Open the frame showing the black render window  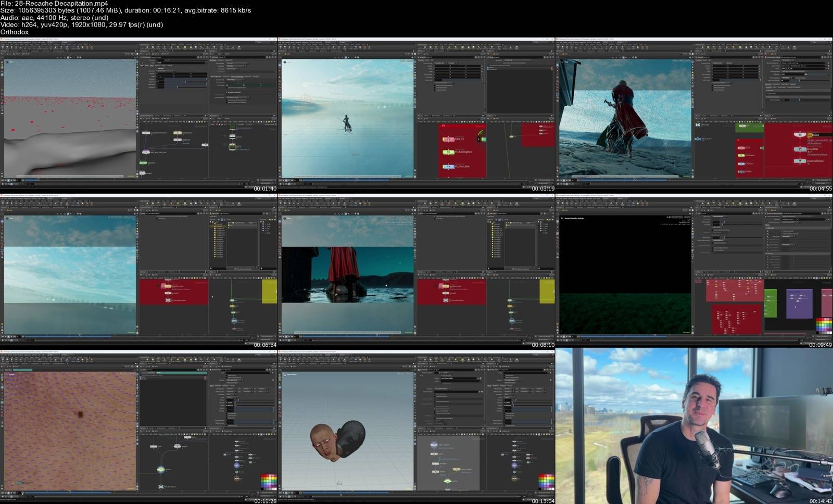[x=694, y=271]
